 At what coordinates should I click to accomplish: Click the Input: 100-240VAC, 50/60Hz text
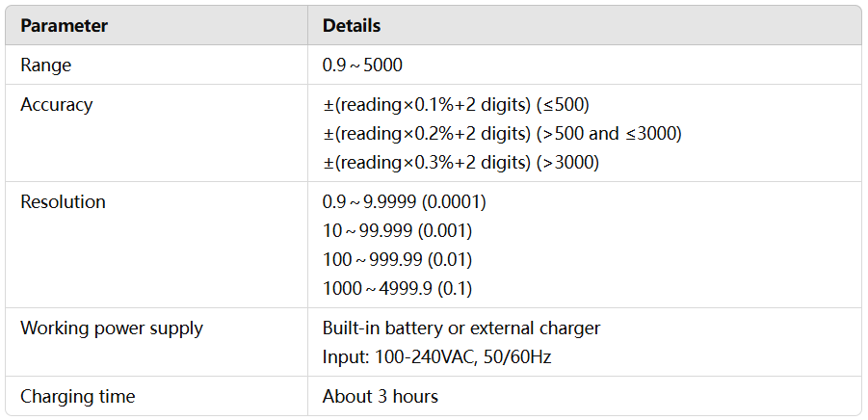[x=437, y=357]
